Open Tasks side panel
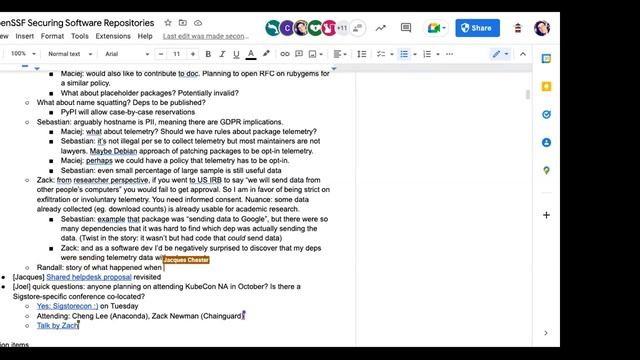Image resolution: width=640 pixels, height=360 pixels. click(546, 114)
